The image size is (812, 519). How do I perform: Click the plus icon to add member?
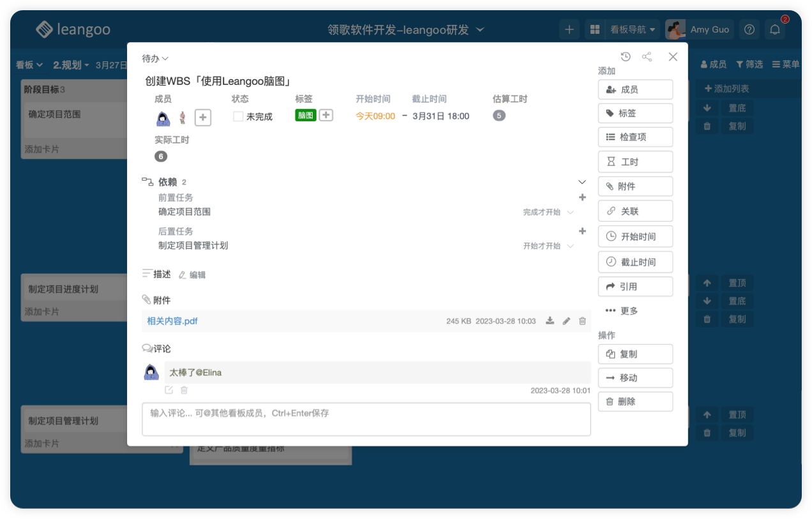(x=202, y=117)
